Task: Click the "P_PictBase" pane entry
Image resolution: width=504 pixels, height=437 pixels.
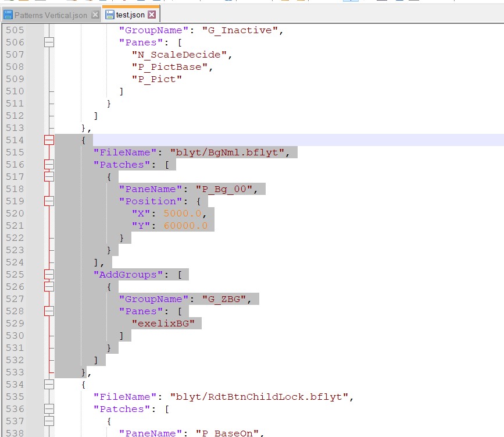Action: click(170, 67)
